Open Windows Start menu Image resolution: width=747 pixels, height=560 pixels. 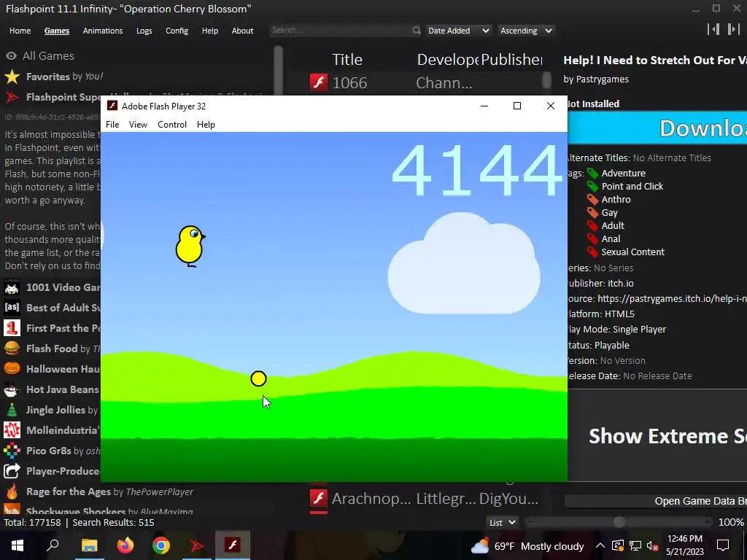tap(18, 545)
